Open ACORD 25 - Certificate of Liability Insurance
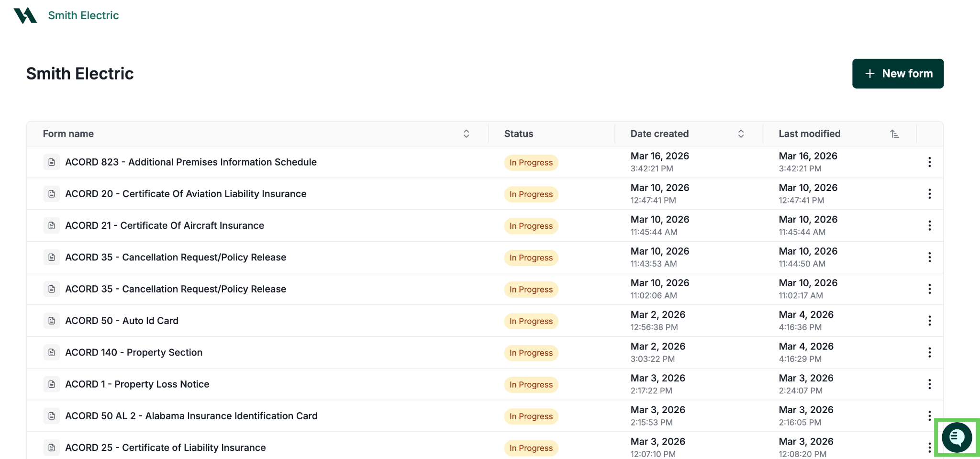Screen dimensions: 980x459 pyautogui.click(x=166, y=448)
